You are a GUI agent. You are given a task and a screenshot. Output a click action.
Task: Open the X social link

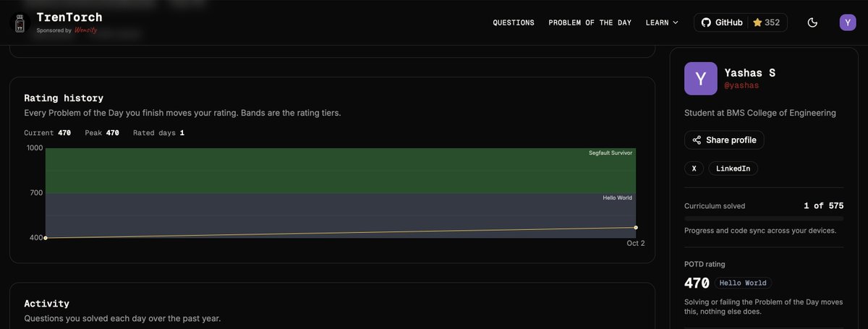coord(694,168)
